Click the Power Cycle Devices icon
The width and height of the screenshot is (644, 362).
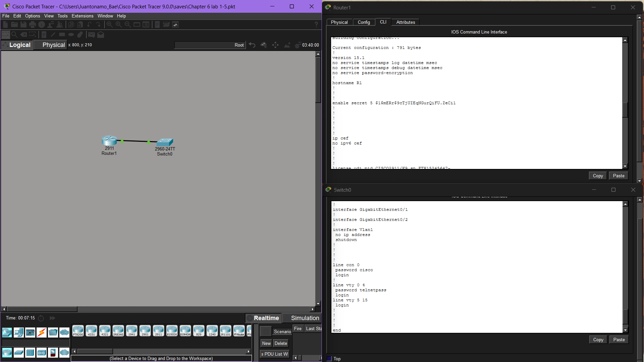click(x=41, y=318)
